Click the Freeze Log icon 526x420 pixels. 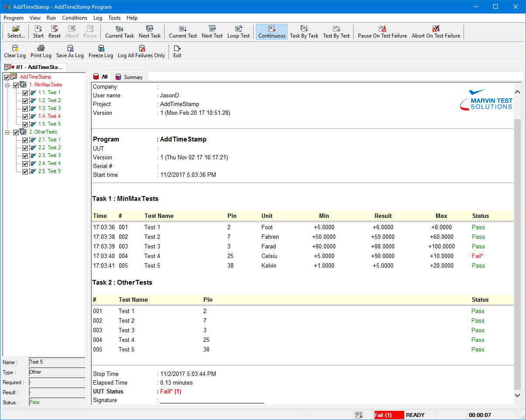101,48
